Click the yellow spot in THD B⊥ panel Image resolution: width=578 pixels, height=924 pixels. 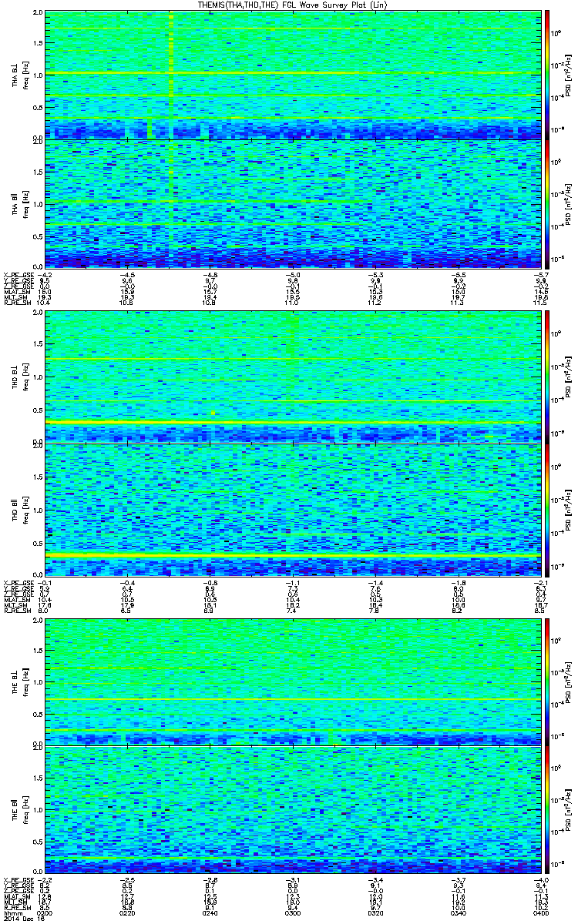tap(213, 413)
